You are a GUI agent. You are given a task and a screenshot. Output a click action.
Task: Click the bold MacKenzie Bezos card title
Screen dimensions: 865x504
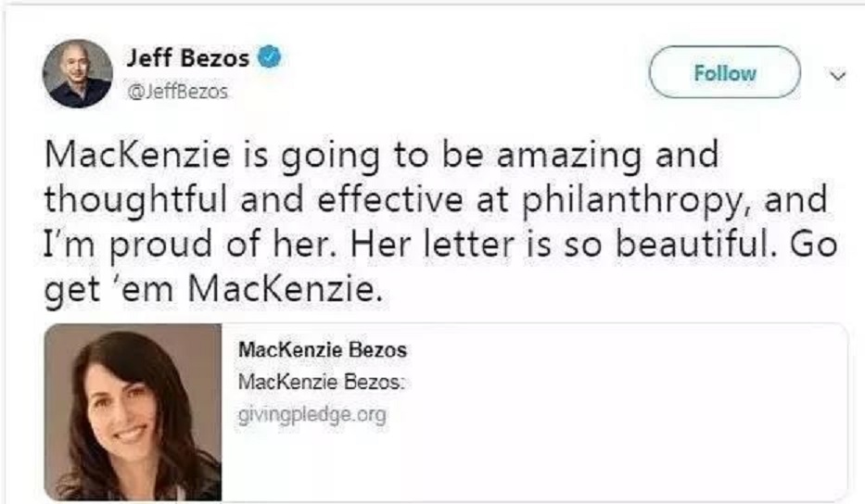323,351
